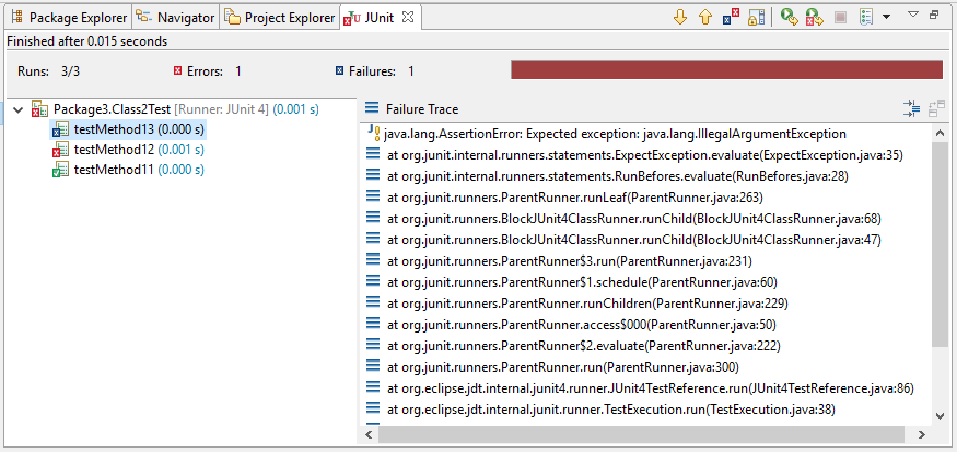
Task: Click the Test Run History icon
Action: [866, 17]
